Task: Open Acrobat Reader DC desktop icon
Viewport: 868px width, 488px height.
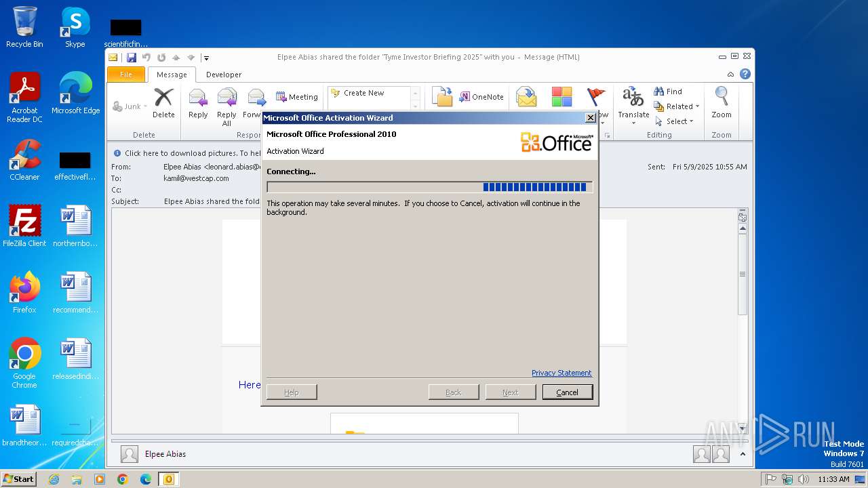Action: click(24, 98)
